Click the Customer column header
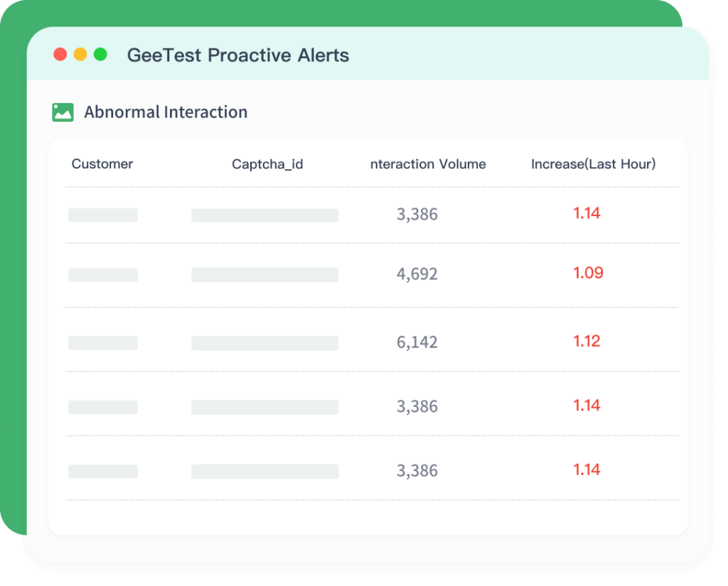 point(102,164)
